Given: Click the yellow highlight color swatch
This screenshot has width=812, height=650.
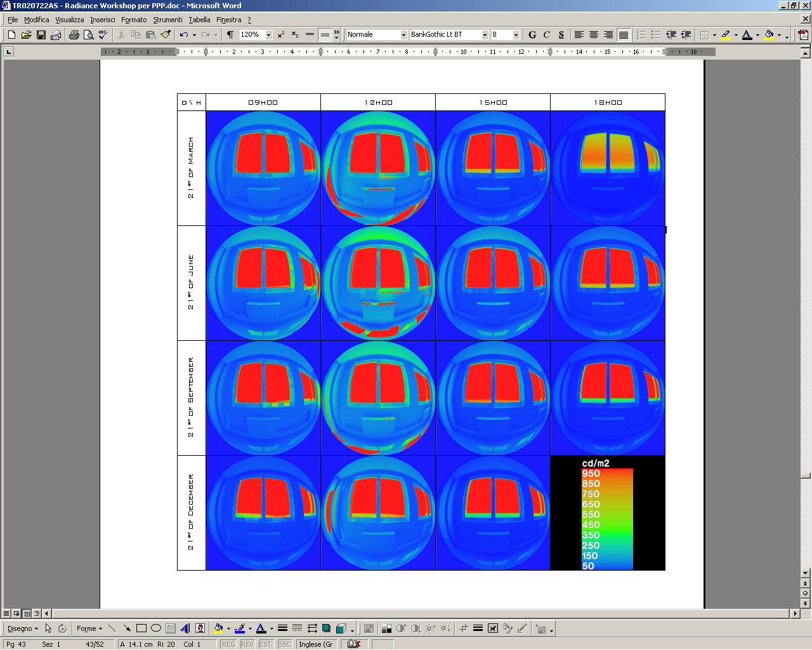Looking at the screenshot, I should point(726,35).
